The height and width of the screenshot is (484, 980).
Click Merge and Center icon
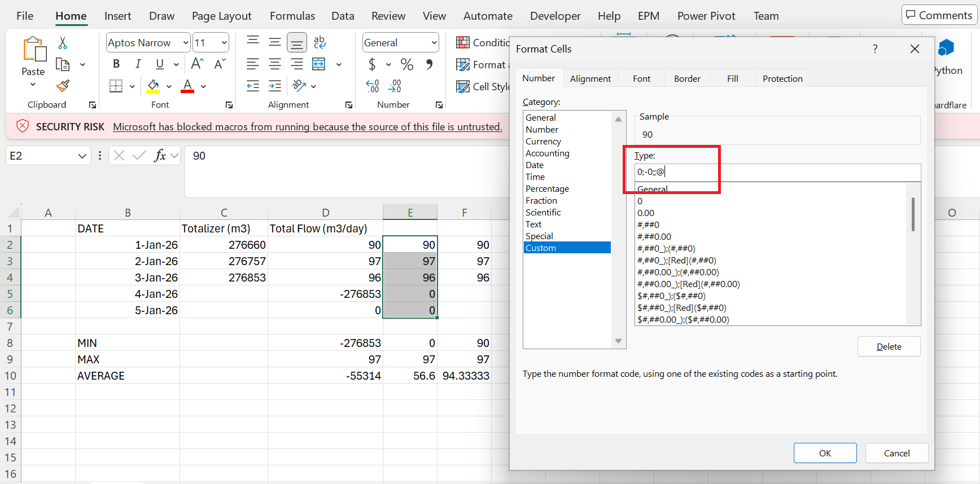319,64
